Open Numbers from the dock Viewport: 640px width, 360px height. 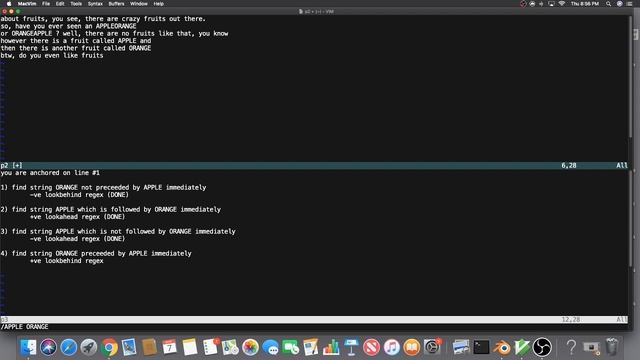(331, 347)
